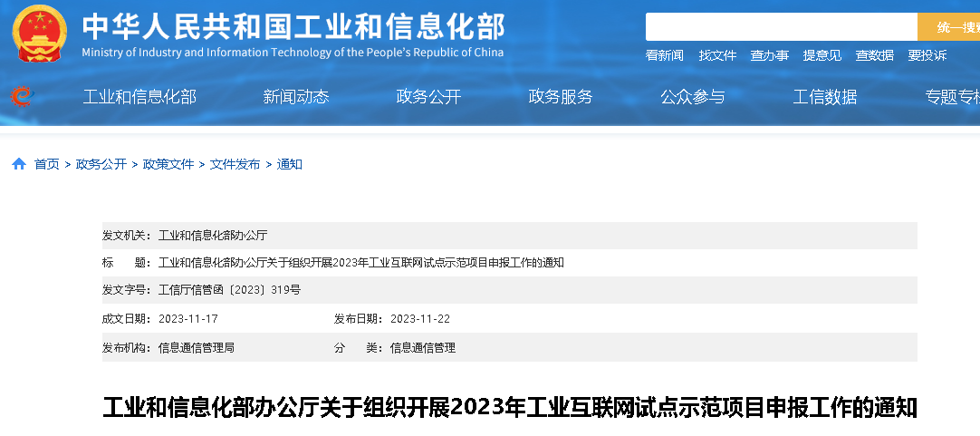Viewport: 980px width, 436px height.
Task: Click the English ministry name subtitle
Action: tap(293, 53)
